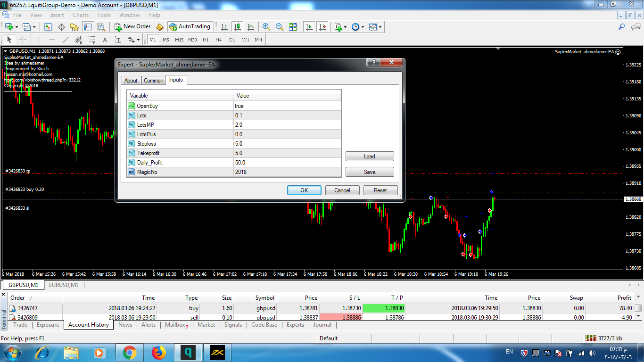Select the Equidistant Channel tool

point(79,40)
